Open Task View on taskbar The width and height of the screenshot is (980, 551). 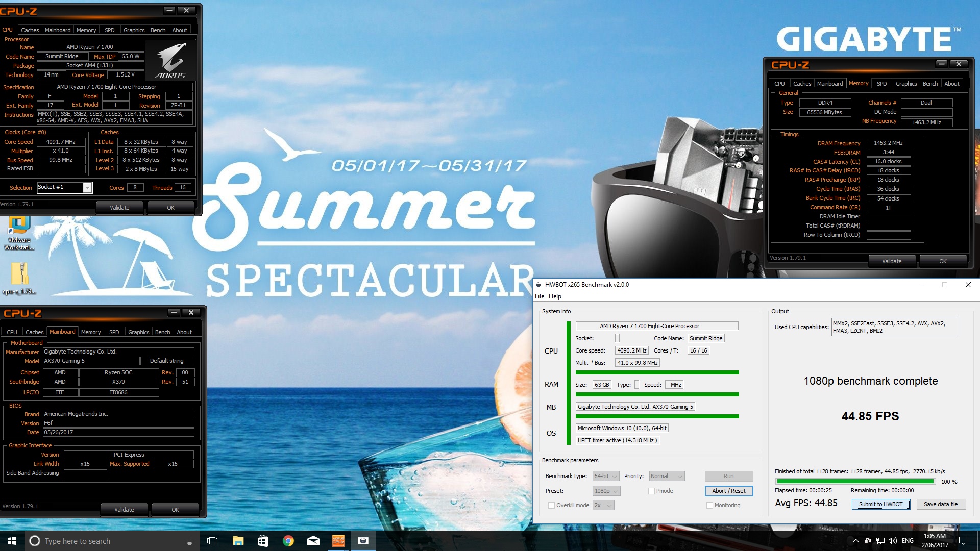point(212,541)
